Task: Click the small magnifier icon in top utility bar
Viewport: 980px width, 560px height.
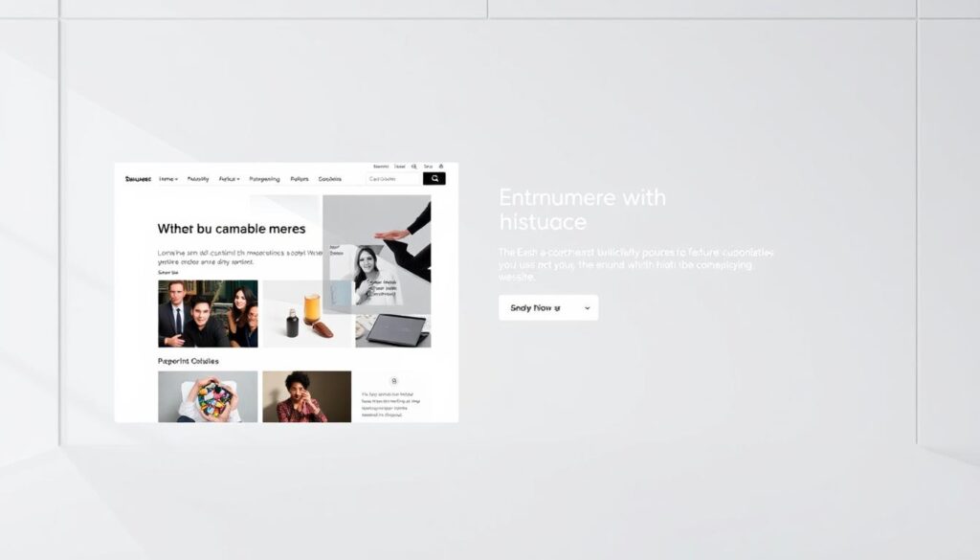Action: pos(413,167)
